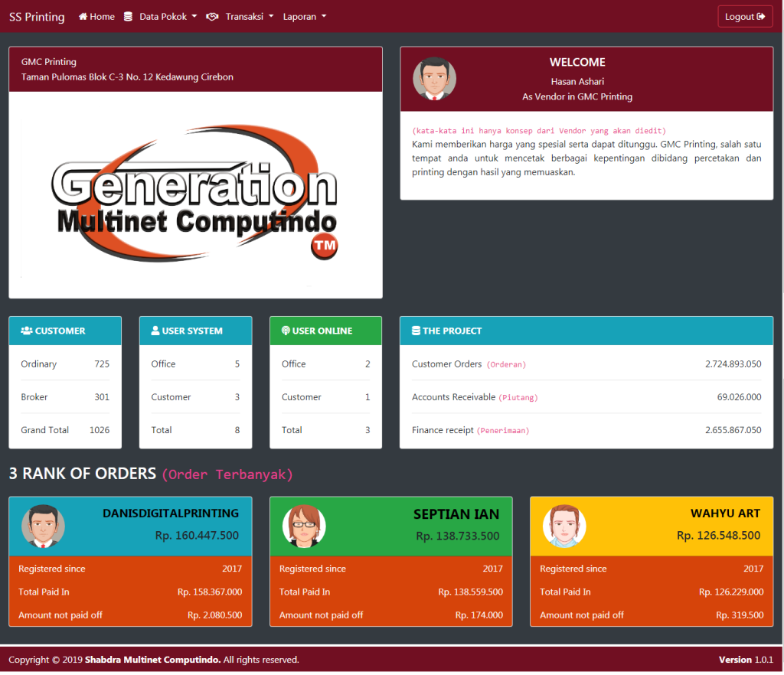Click Amount not paid off Rp. 319.500

point(740,615)
